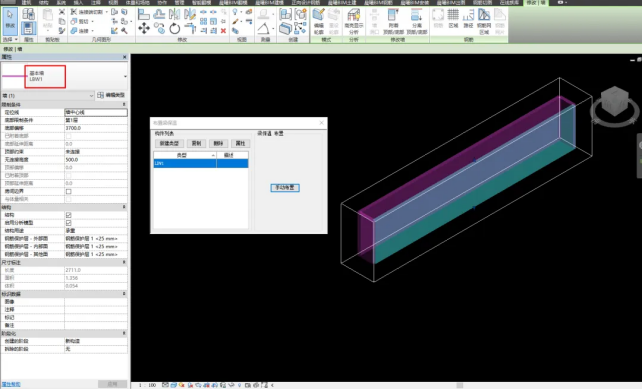Select the Modify arrow tool
The height and width of the screenshot is (389, 642).
pyautogui.click(x=10, y=20)
